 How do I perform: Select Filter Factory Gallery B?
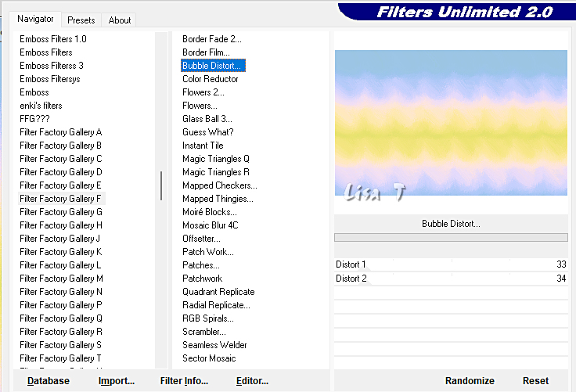click(x=60, y=146)
